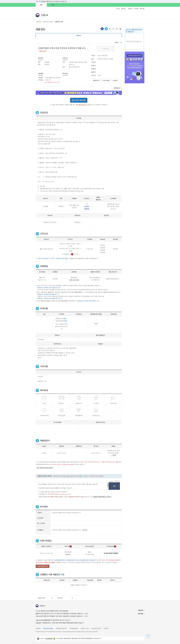Screen dimensions: 180x644
Task: Open 회원가입 in the top menu
Action: [123, 9]
